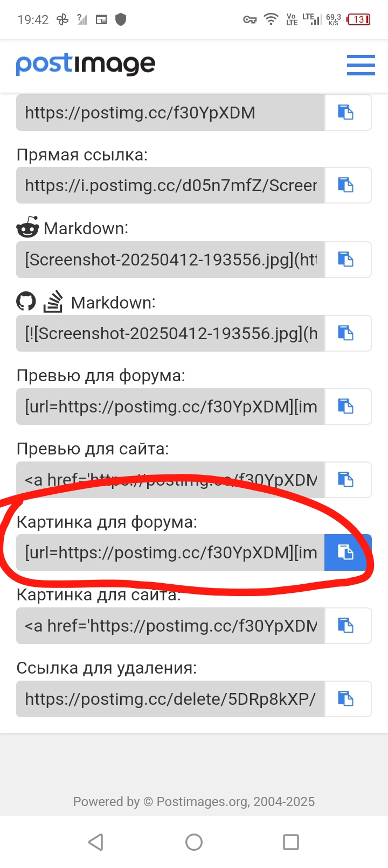Select the Картинка для сайта text field
This screenshot has height=868, width=388.
[x=170, y=626]
